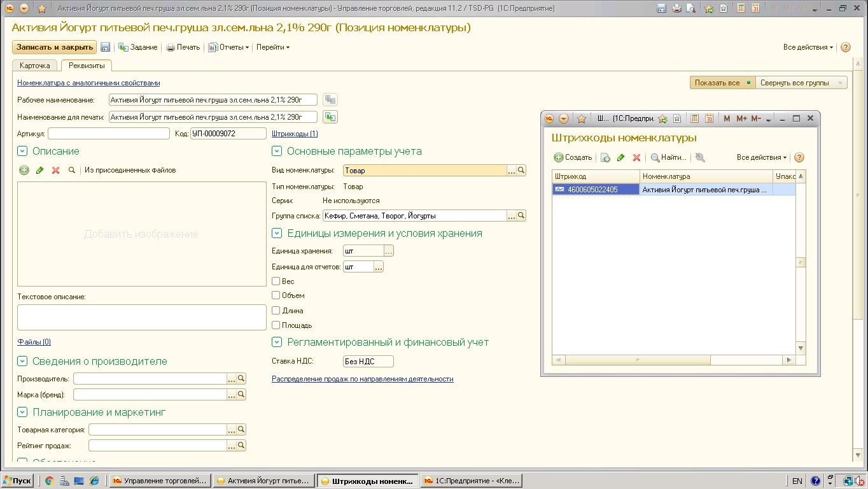The height and width of the screenshot is (489, 868).
Task: Edit the image with the green pencil icon
Action: (39, 170)
